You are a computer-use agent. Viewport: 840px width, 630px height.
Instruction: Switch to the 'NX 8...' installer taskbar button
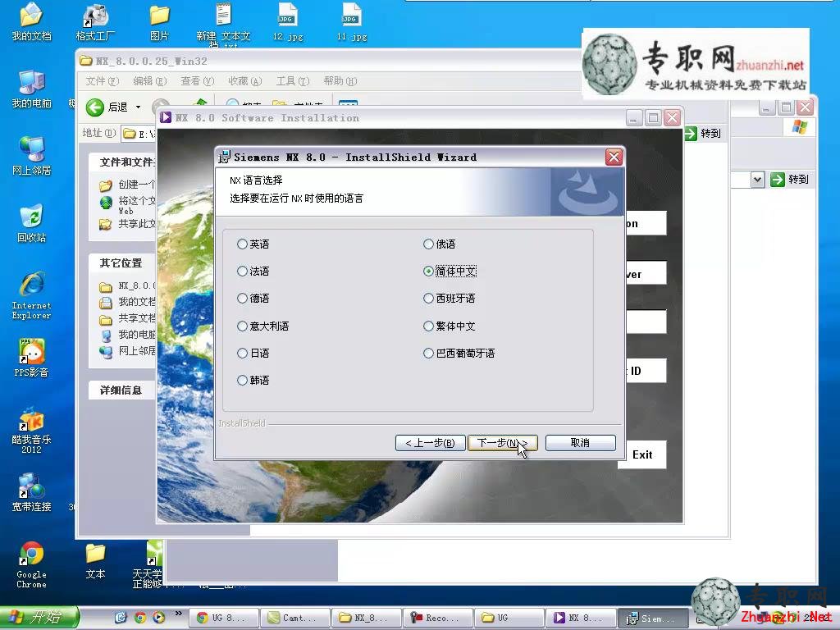[x=580, y=618]
